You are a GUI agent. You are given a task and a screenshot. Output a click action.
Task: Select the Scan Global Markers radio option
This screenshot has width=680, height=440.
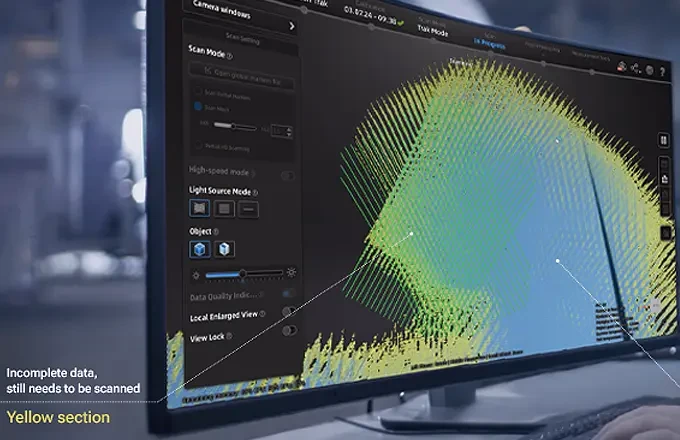point(198,91)
